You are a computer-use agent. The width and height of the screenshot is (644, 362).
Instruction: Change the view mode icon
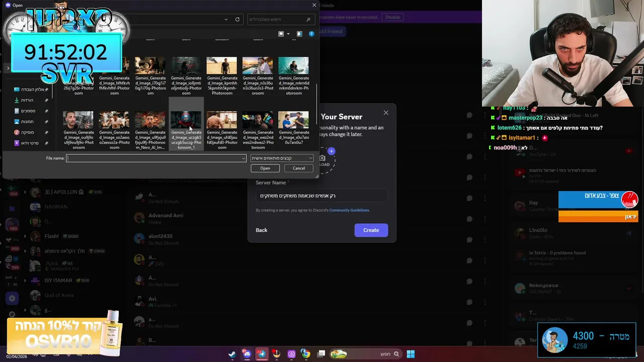click(x=281, y=34)
